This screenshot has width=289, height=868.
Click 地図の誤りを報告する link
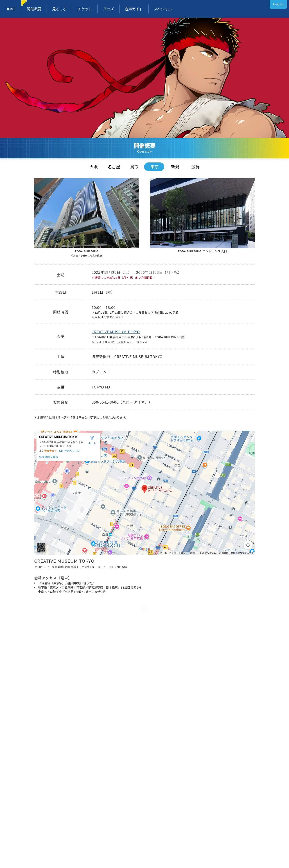(242, 553)
